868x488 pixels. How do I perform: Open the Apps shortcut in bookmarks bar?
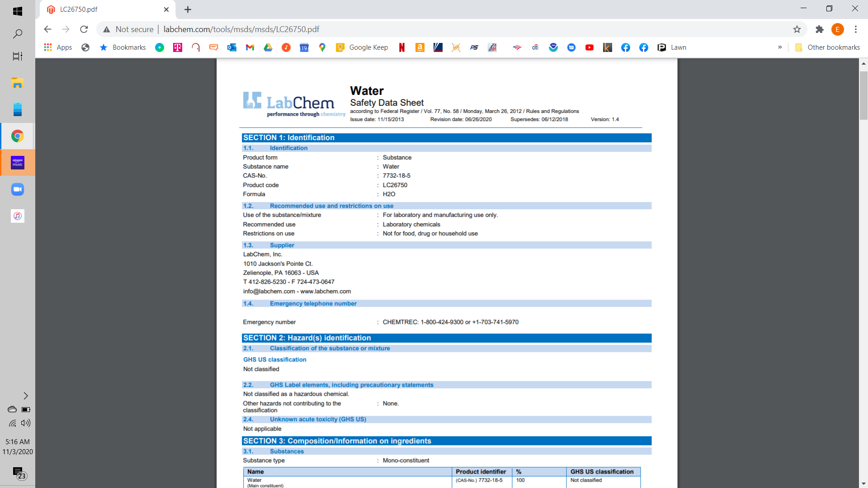click(58, 47)
